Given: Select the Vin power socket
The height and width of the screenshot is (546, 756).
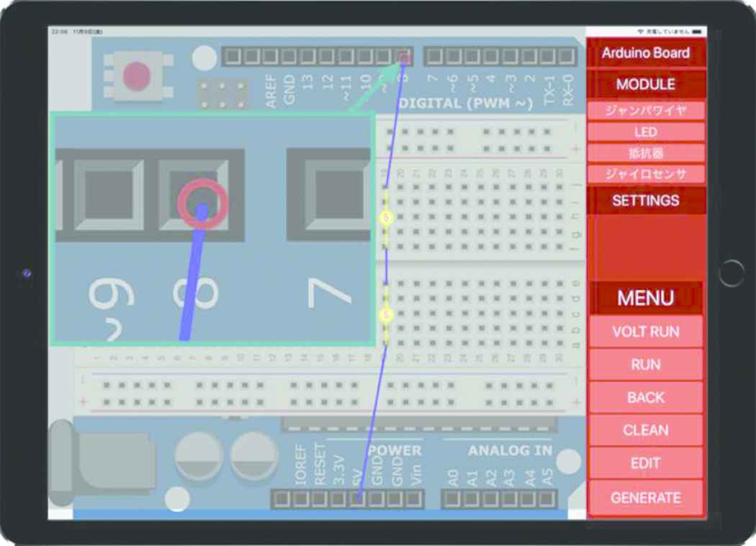Looking at the screenshot, I should (x=414, y=499).
